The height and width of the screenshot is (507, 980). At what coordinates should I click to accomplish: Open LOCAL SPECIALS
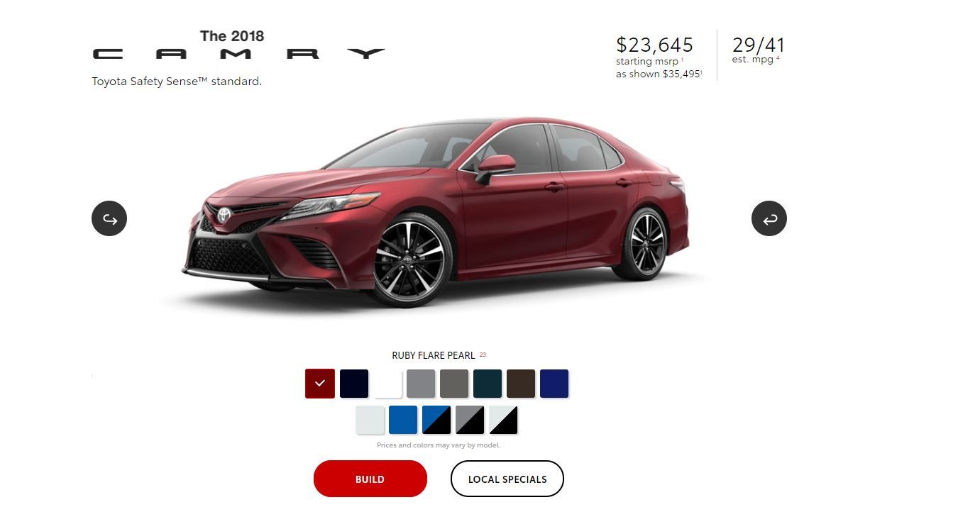[507, 479]
